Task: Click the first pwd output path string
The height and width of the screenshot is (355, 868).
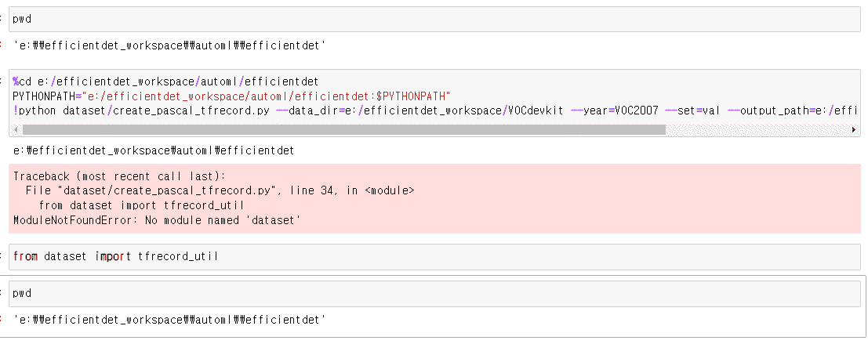Action: click(169, 45)
